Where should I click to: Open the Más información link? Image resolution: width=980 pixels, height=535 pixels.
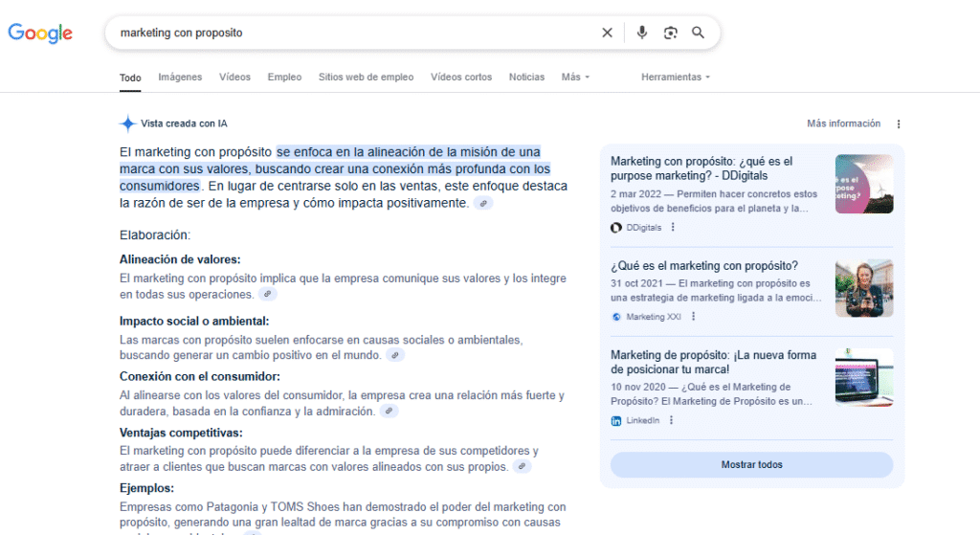click(x=843, y=123)
